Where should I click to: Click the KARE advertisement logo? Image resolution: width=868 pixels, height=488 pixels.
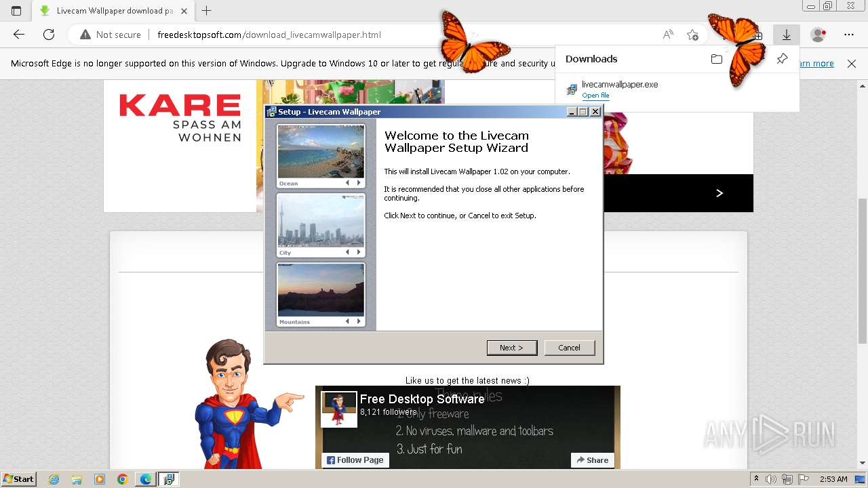(x=180, y=118)
